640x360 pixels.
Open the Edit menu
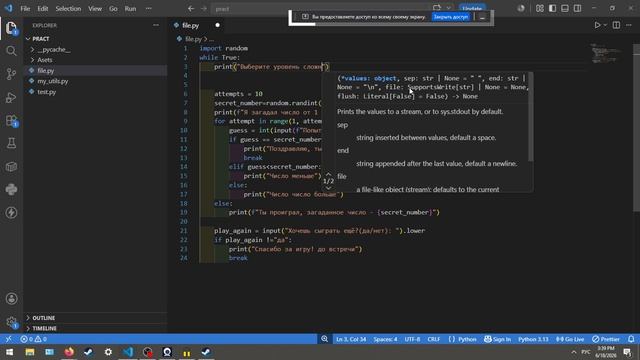42,9
